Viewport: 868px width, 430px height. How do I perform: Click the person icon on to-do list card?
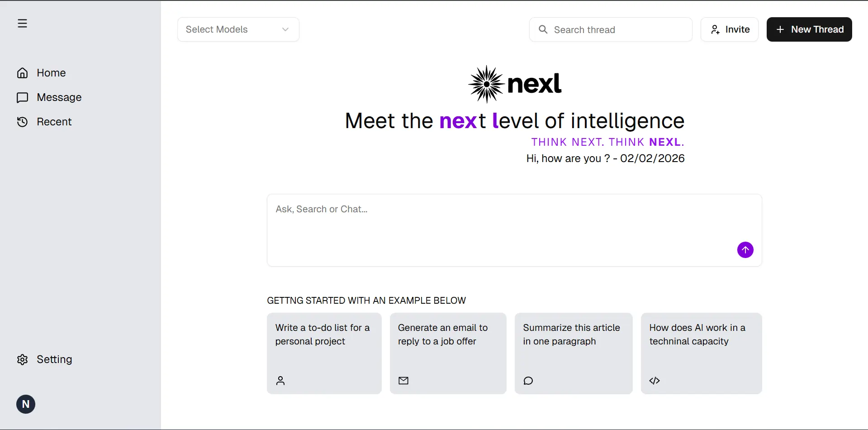pyautogui.click(x=280, y=380)
